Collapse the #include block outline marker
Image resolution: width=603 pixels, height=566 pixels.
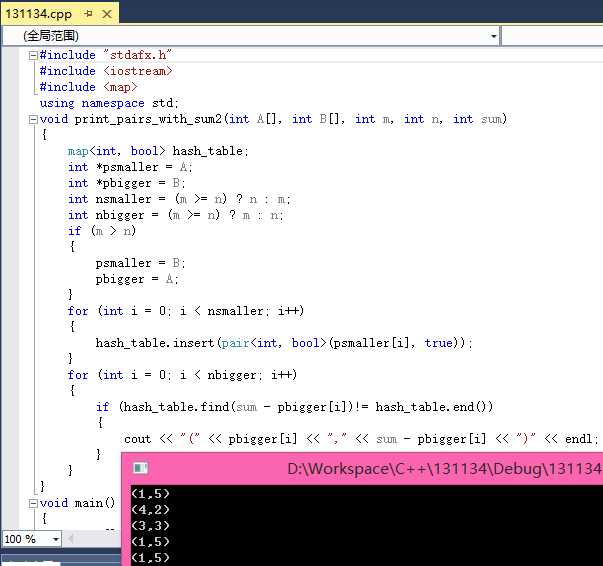coord(33,55)
